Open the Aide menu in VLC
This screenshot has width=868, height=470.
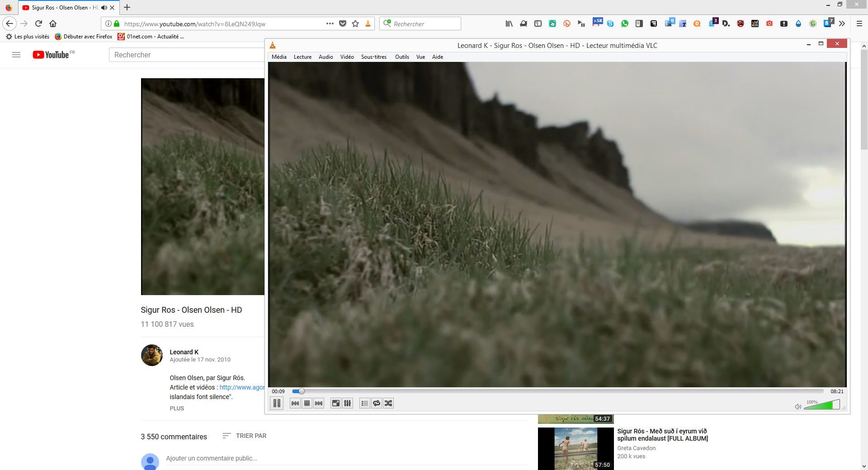pyautogui.click(x=437, y=57)
